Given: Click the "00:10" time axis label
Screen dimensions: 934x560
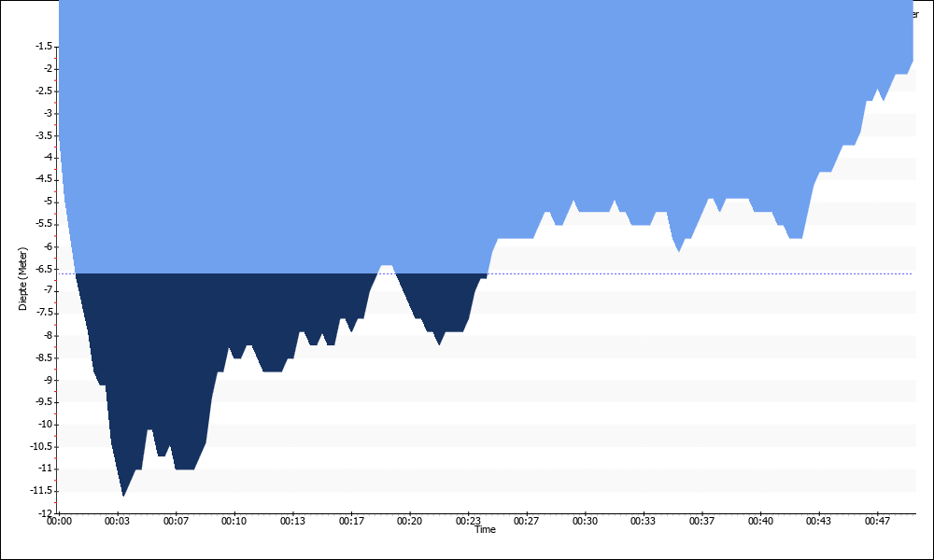Looking at the screenshot, I should pyautogui.click(x=234, y=522).
